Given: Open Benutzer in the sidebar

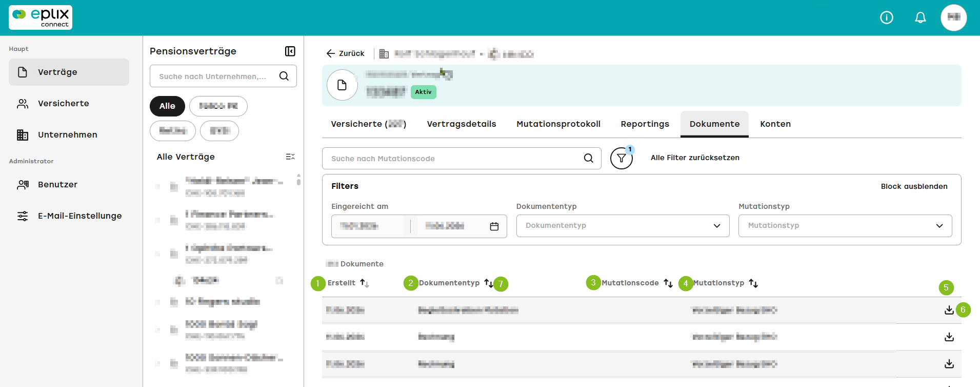Looking at the screenshot, I should 69,184.
